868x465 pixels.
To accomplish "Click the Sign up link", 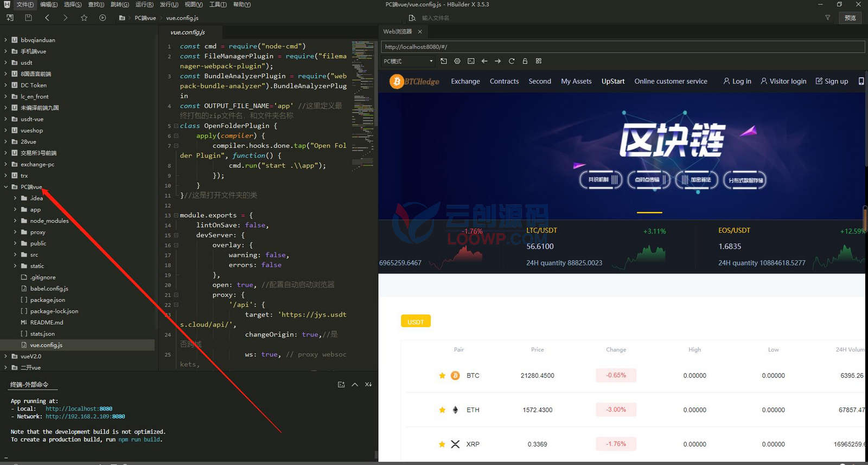I will coord(832,81).
